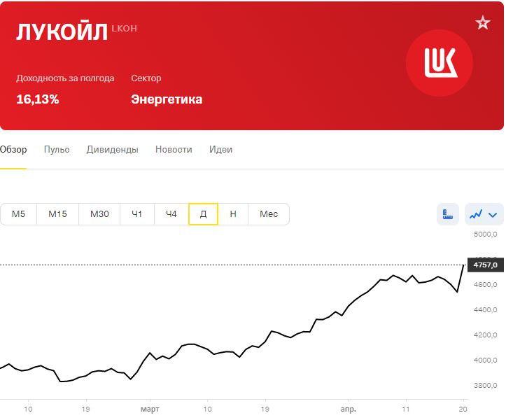Choose the Ч4 four-hour timeframe
Viewport: 506px width, 420px height.
click(171, 214)
